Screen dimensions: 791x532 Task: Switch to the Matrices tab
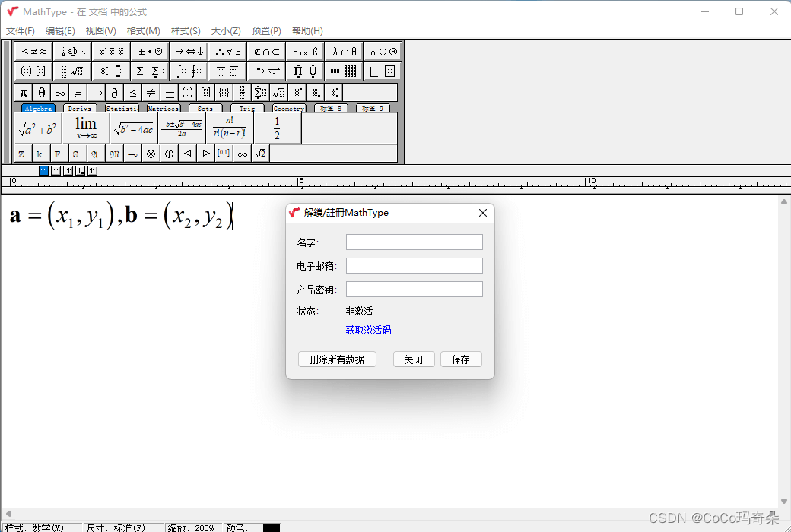pyautogui.click(x=164, y=109)
